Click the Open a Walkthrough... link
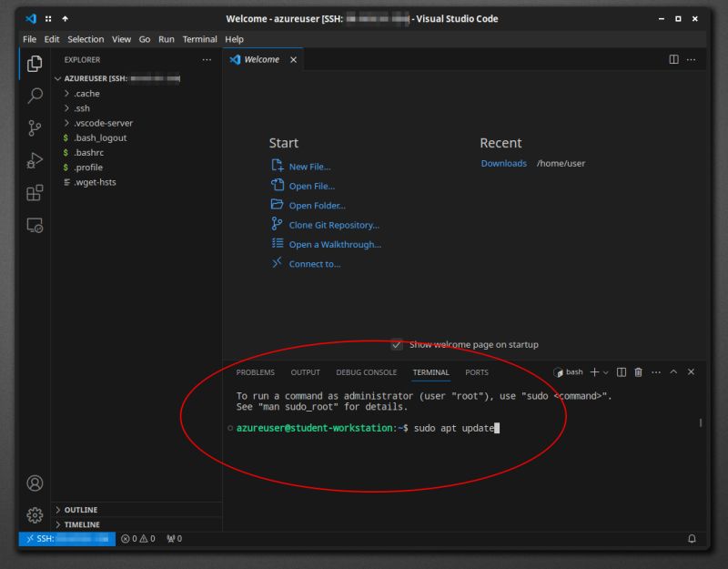Screen dimensions: 728x569 (x=335, y=245)
